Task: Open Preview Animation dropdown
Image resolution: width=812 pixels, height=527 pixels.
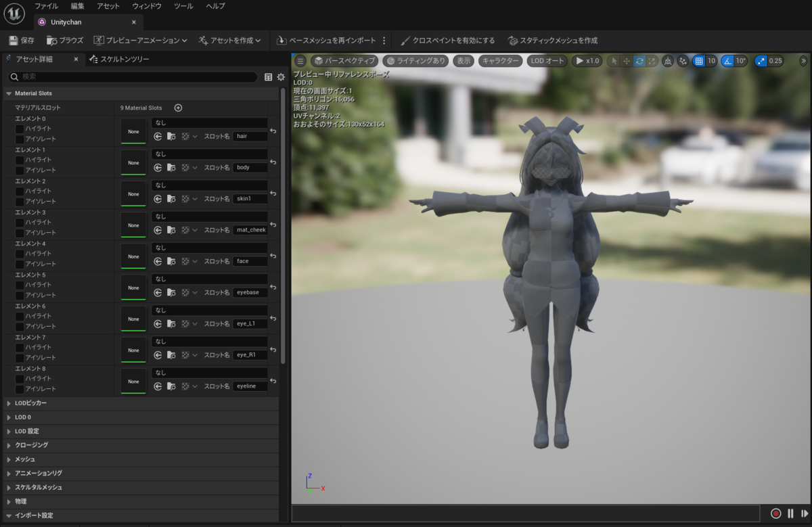Action: pyautogui.click(x=141, y=41)
